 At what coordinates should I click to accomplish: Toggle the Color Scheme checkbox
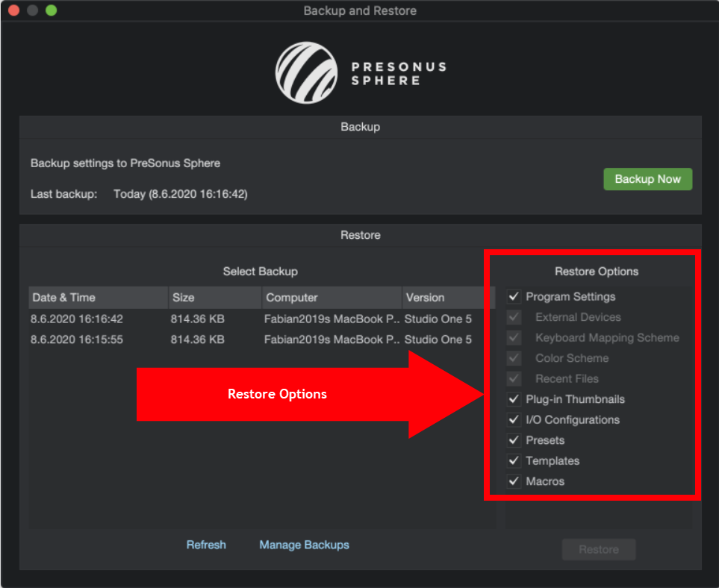click(514, 358)
